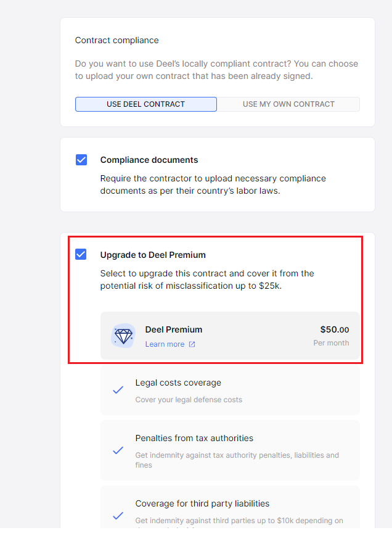Click the checkmark next to Legal costs coverage

(x=118, y=390)
